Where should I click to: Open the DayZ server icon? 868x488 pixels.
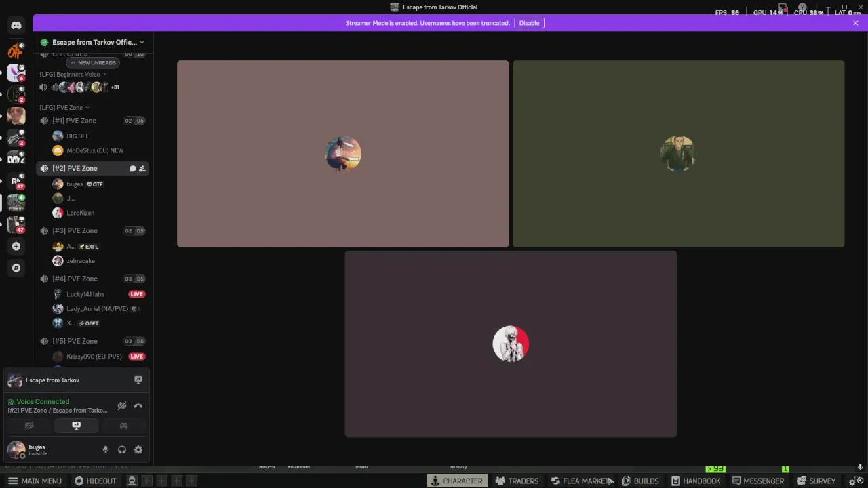point(16,159)
